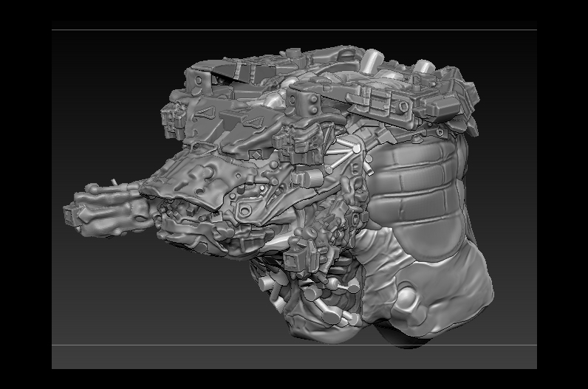Click the boxy bracket with two bolt holes
This screenshot has width=588, height=389.
(x=304, y=100)
